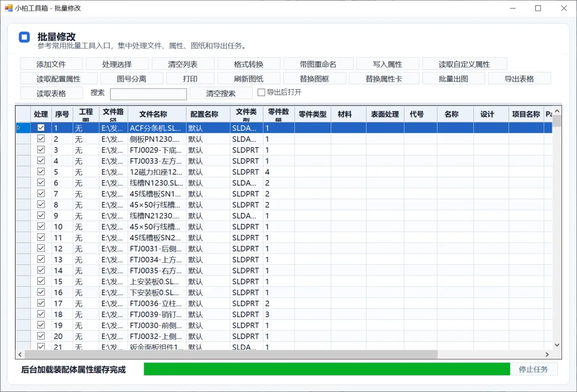Select cell ACF分条机.SL... in row 1
This screenshot has height=392, width=577.
(157, 128)
